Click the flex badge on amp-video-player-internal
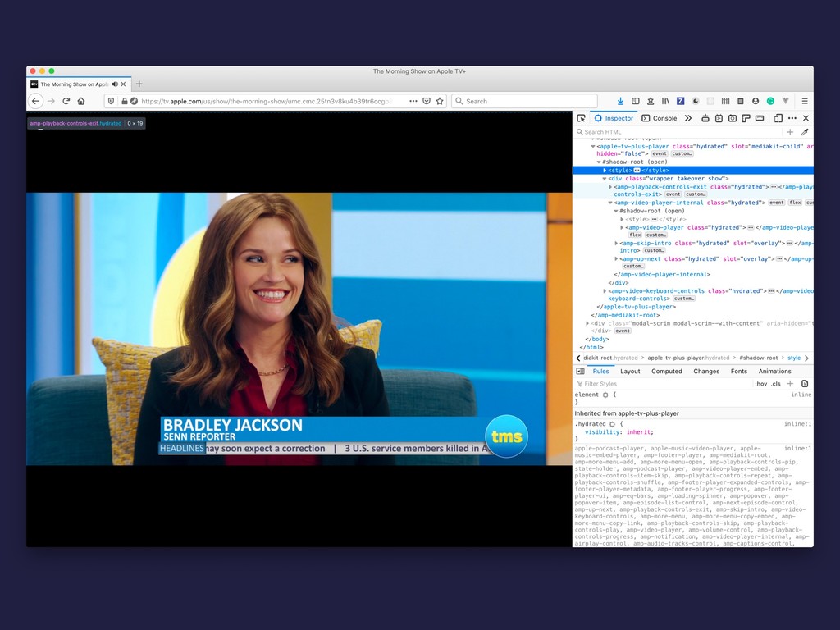This screenshot has width=840, height=630. [x=795, y=203]
